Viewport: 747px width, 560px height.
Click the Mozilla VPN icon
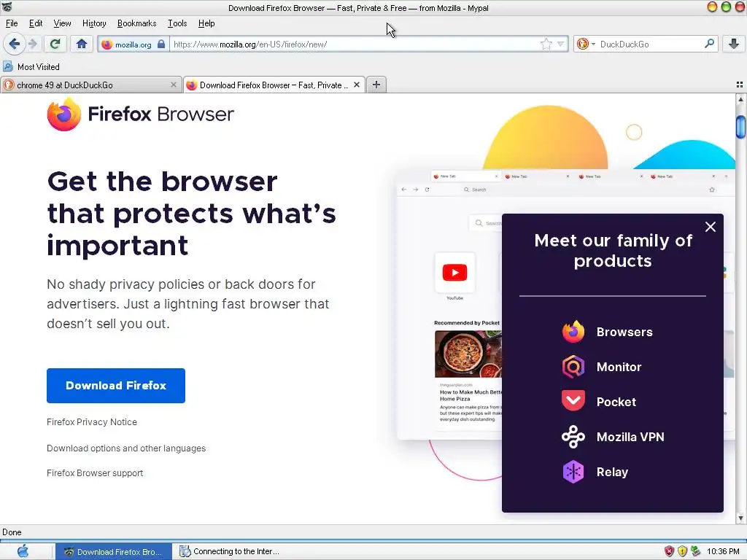(573, 437)
